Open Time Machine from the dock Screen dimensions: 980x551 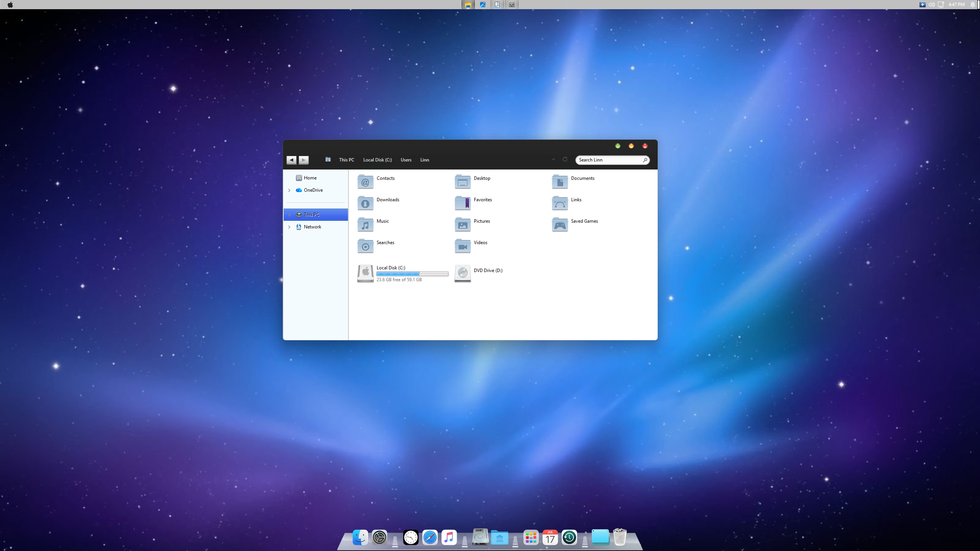pos(569,538)
